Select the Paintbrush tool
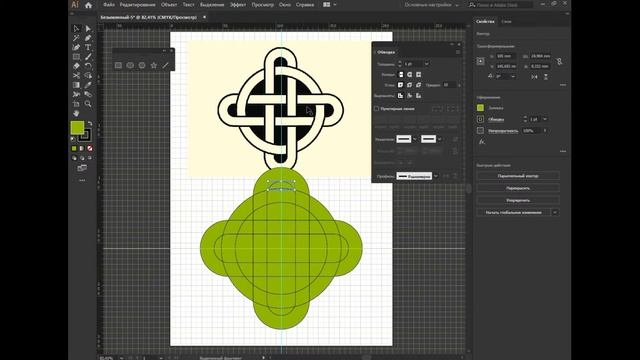640x360 pixels. pyautogui.click(x=88, y=57)
